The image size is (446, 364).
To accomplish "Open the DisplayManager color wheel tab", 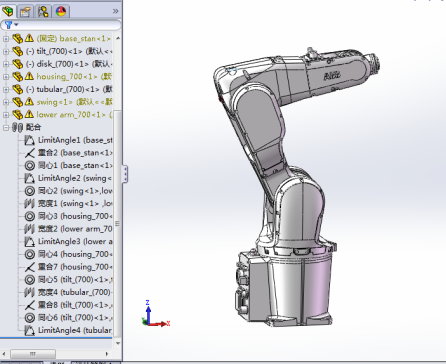I will (61, 11).
